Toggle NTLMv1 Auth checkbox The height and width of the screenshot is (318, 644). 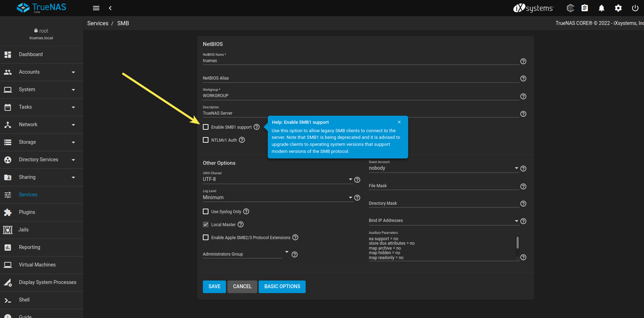pyautogui.click(x=206, y=140)
